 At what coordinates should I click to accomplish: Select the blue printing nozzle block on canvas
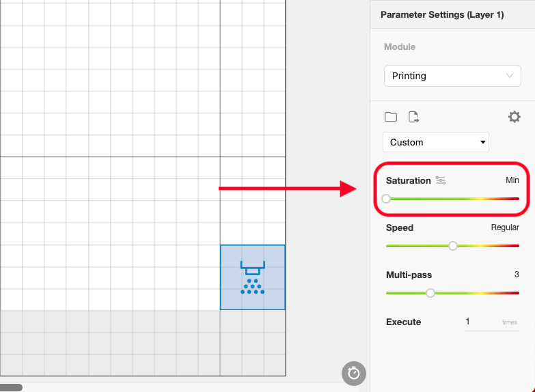pos(253,277)
